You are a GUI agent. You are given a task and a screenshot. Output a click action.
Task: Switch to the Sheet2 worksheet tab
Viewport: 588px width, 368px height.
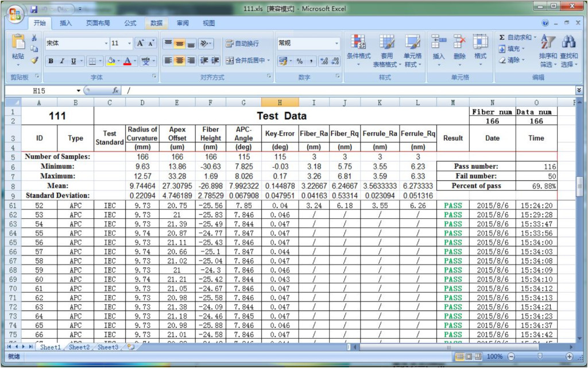pyautogui.click(x=79, y=347)
